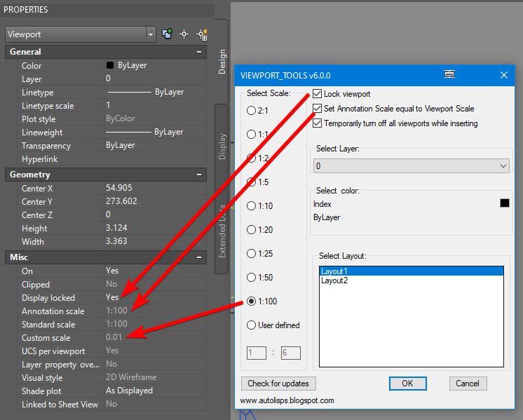Click the OK button
The image size is (523, 420).
tap(407, 384)
